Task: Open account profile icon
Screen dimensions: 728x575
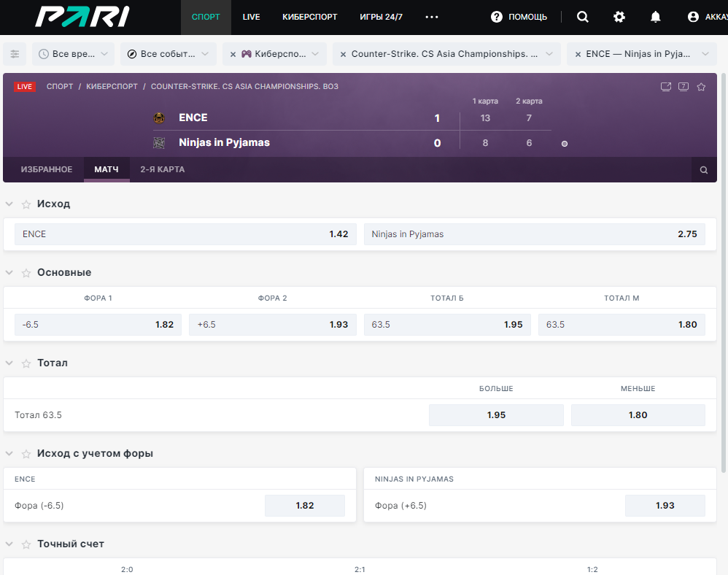Action: 693,18
